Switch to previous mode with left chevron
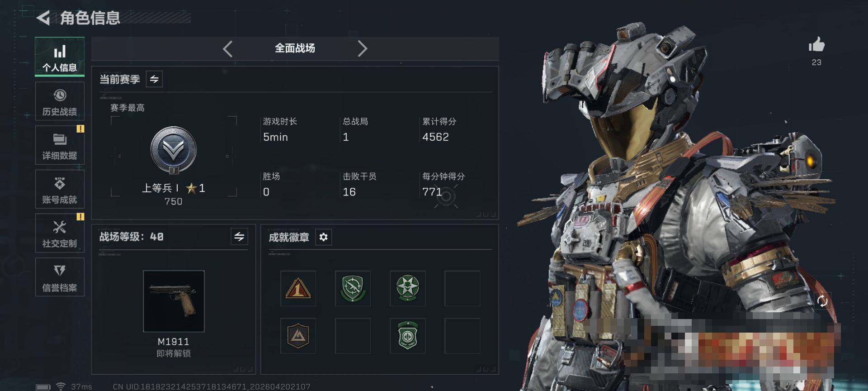The width and height of the screenshot is (868, 391). point(228,48)
